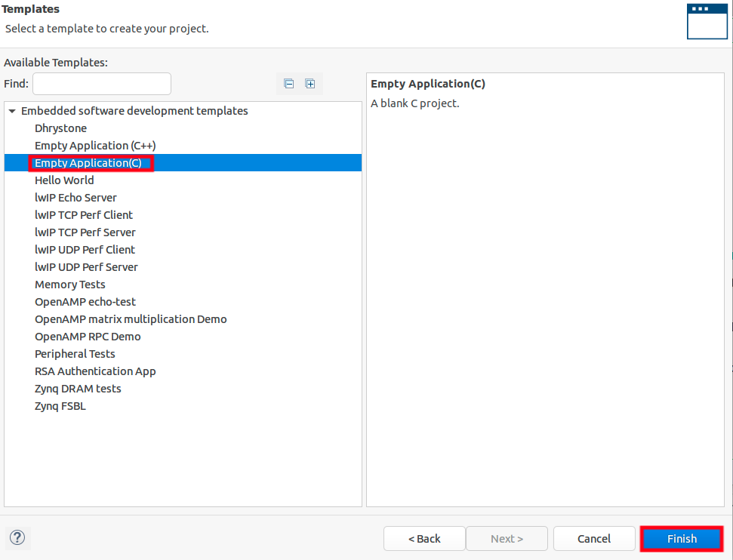The image size is (733, 560).
Task: Click Finish to create the project
Action: point(682,539)
